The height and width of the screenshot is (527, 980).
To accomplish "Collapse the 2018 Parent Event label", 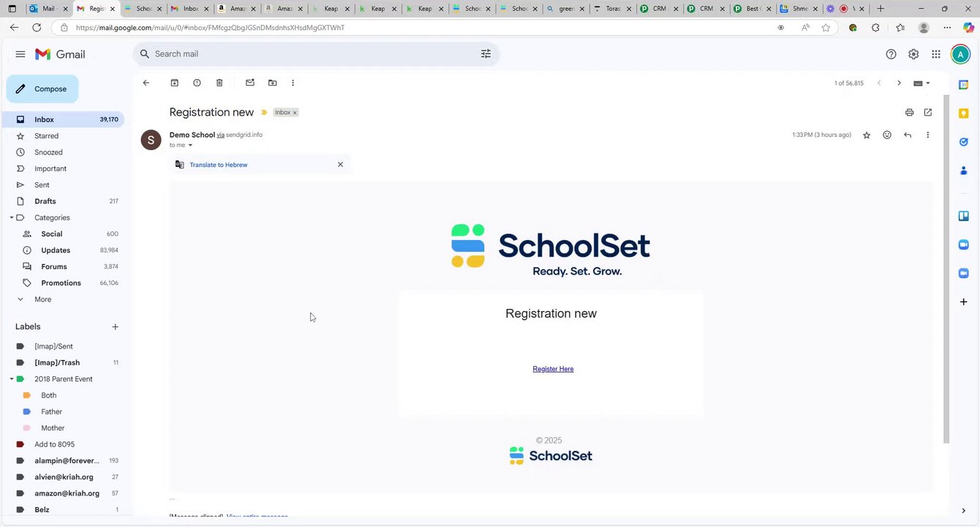I will click(x=12, y=379).
